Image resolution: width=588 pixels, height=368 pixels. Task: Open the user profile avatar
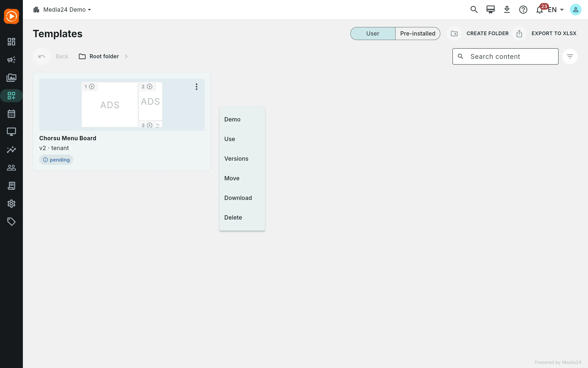576,9
